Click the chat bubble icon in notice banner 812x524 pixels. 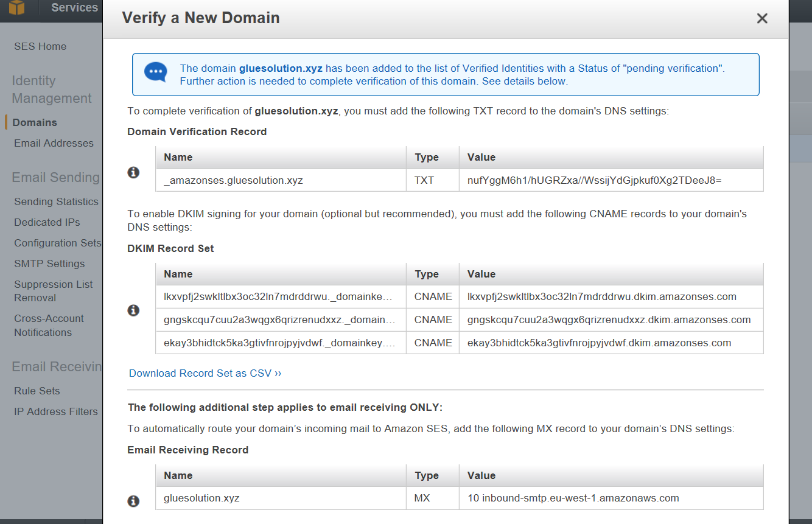click(155, 72)
